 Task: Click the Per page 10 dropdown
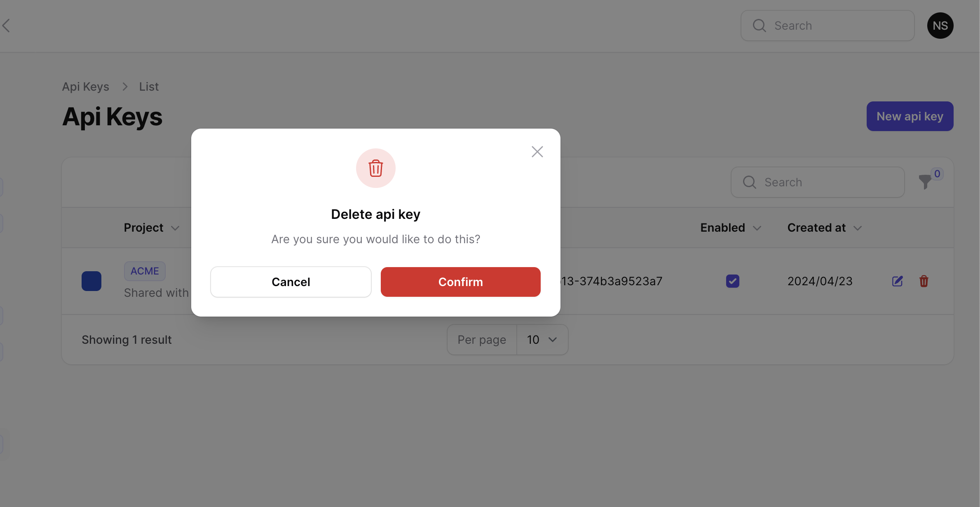coord(542,339)
